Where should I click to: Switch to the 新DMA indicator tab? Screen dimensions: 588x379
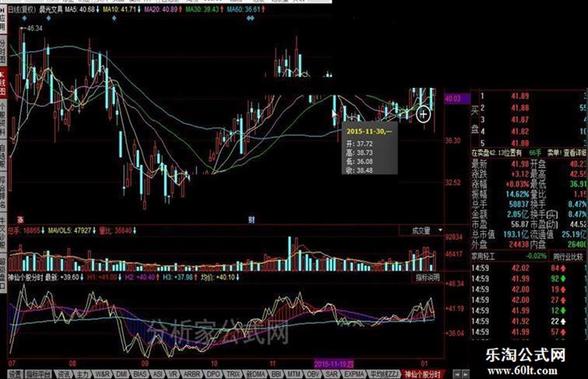(x=255, y=374)
